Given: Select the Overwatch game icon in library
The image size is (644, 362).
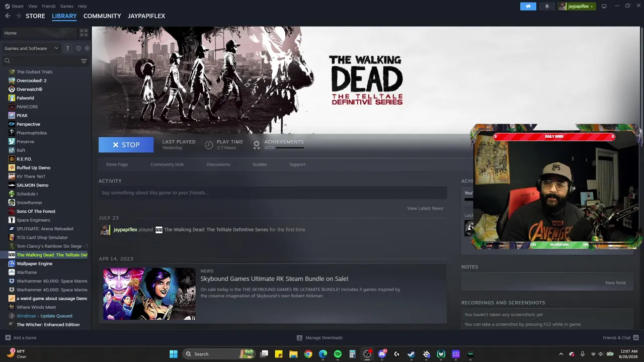Looking at the screenshot, I should point(12,89).
